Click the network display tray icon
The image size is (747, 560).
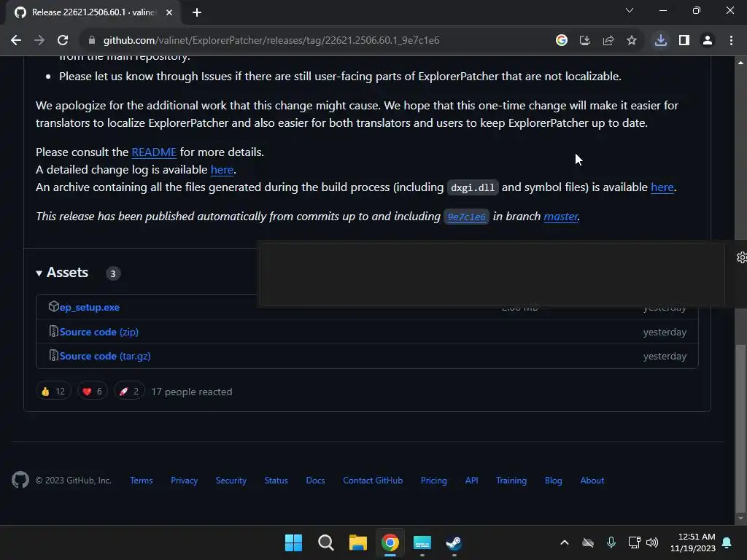click(x=634, y=542)
